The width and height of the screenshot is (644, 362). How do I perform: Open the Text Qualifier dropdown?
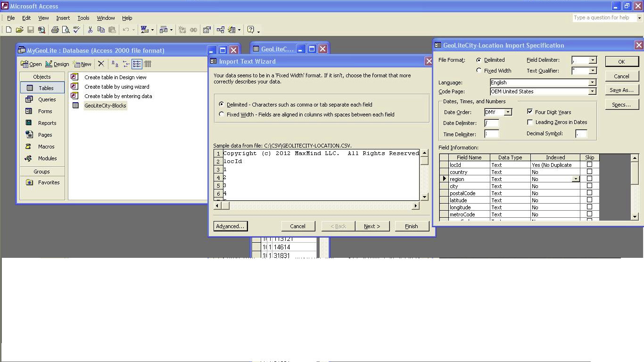pyautogui.click(x=593, y=71)
